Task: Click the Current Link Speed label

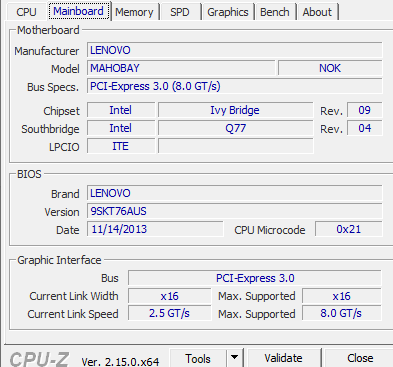Action: coord(73,314)
